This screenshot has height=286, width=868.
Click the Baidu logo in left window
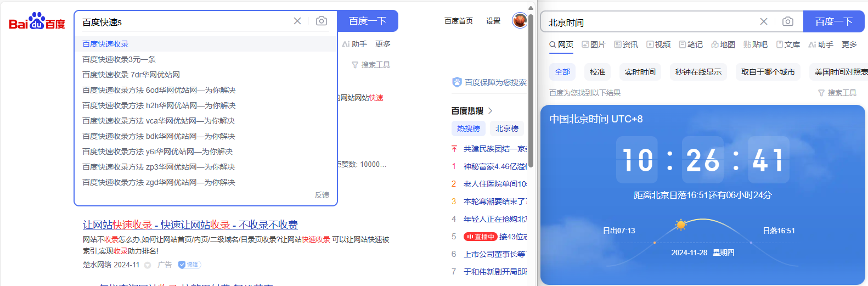click(x=37, y=21)
